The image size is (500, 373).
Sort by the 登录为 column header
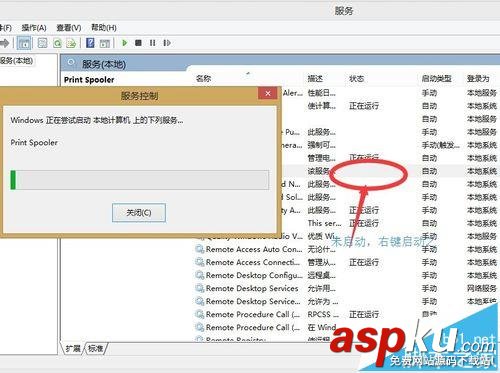click(x=478, y=79)
